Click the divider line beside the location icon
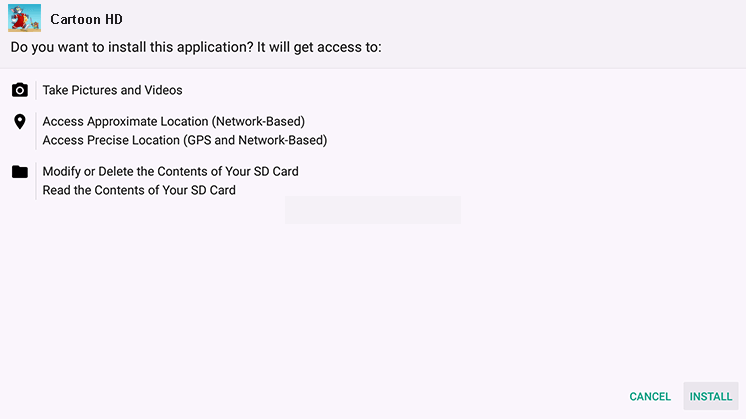This screenshot has height=419, width=746. point(36,131)
